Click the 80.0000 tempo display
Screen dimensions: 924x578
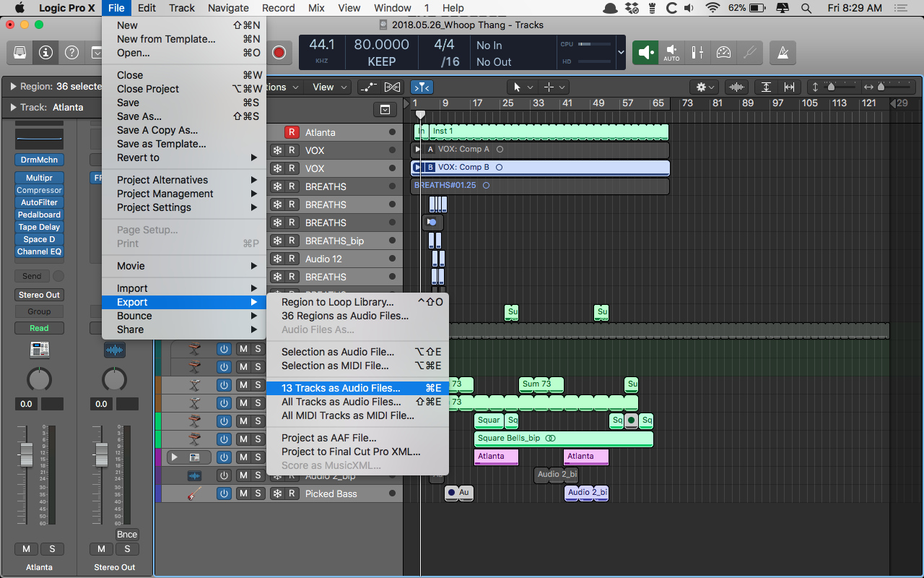[381, 45]
